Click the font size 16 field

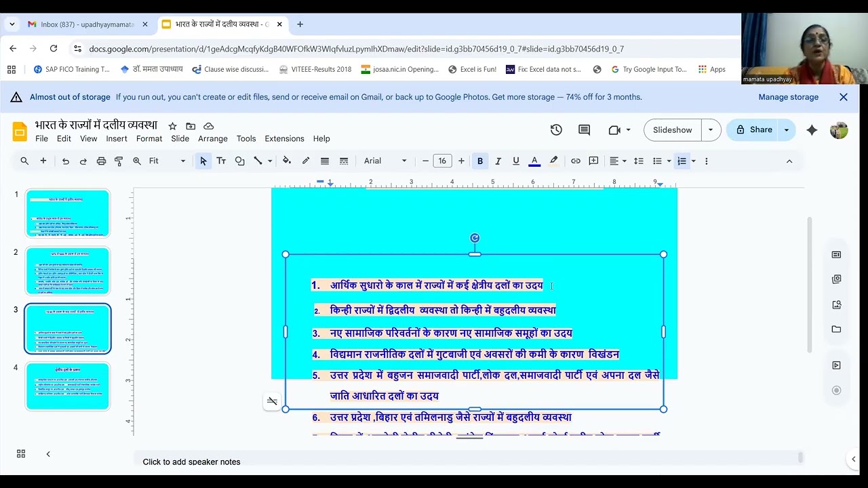[442, 161]
